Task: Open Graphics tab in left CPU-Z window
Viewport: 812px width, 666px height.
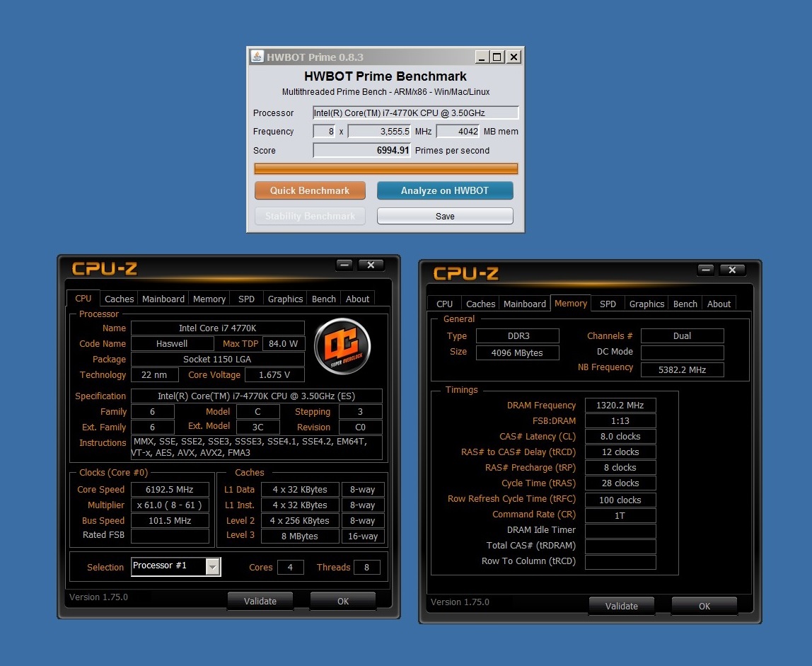Action: coord(285,299)
